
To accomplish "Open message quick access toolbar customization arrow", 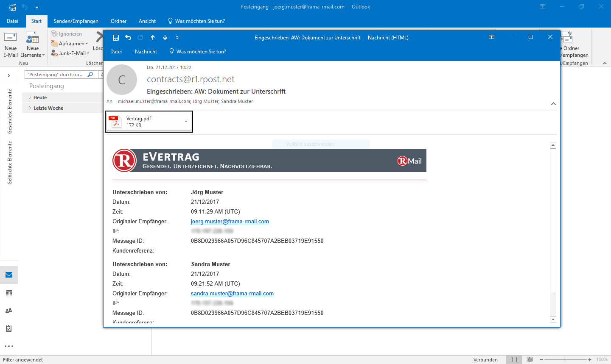I will [177, 38].
